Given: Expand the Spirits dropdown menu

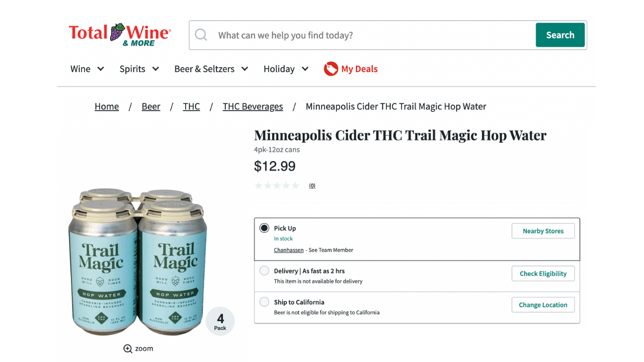Looking at the screenshot, I should pyautogui.click(x=139, y=69).
